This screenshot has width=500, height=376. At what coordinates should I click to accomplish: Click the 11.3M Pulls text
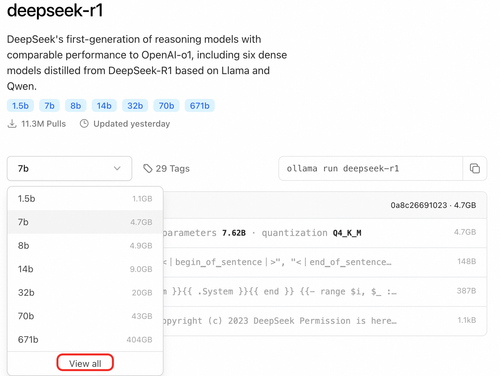click(x=43, y=124)
